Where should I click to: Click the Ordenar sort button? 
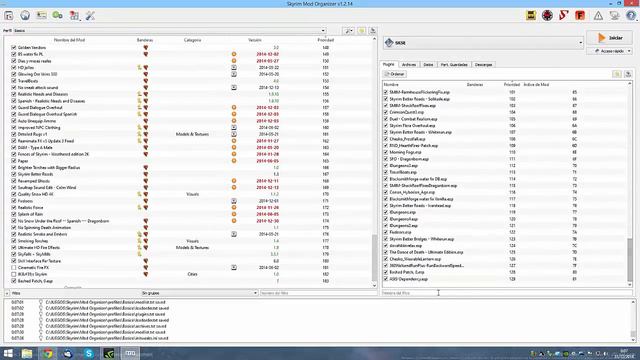coord(395,74)
